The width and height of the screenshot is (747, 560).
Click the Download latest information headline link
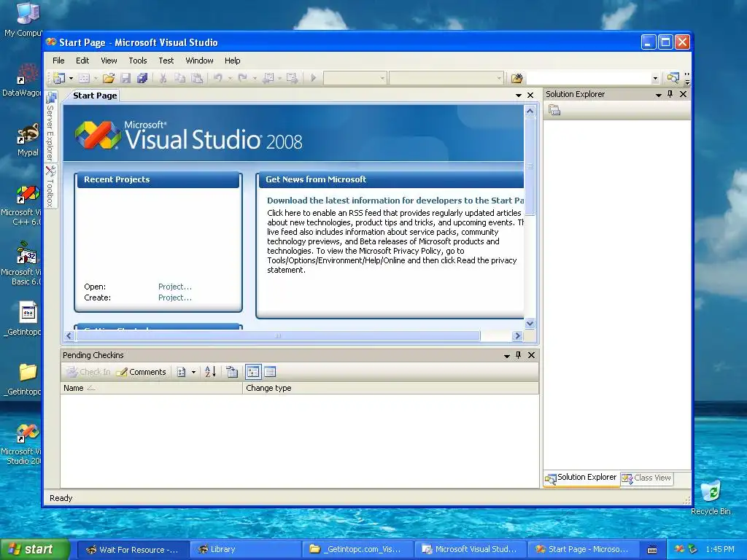pos(395,201)
